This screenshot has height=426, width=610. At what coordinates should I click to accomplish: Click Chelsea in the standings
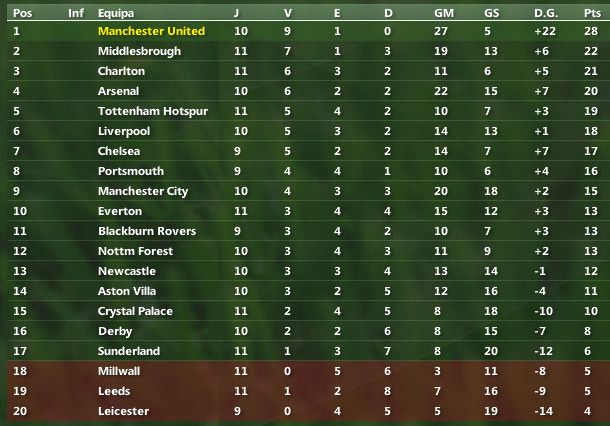click(x=119, y=151)
